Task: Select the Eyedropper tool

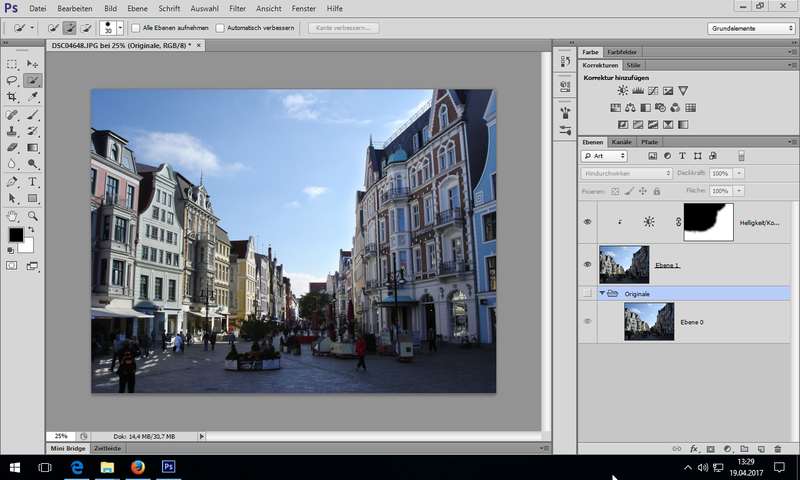Action: click(33, 97)
